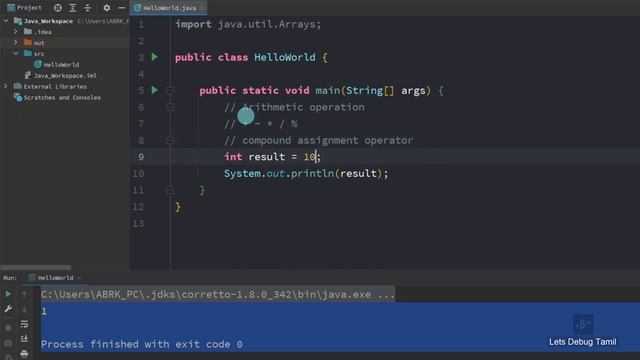Click the dump threads camera icon
Image resolution: width=640 pixels, height=360 pixels.
click(8, 343)
